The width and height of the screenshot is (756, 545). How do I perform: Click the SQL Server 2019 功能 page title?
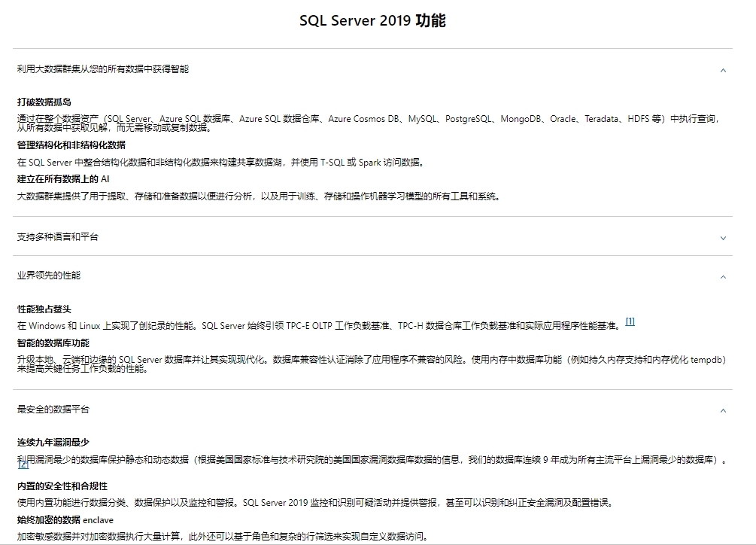click(372, 21)
